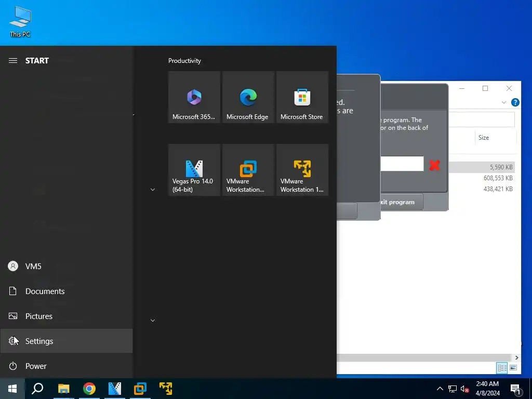
Task: Select the 608,553 KB file row
Action: point(482,178)
